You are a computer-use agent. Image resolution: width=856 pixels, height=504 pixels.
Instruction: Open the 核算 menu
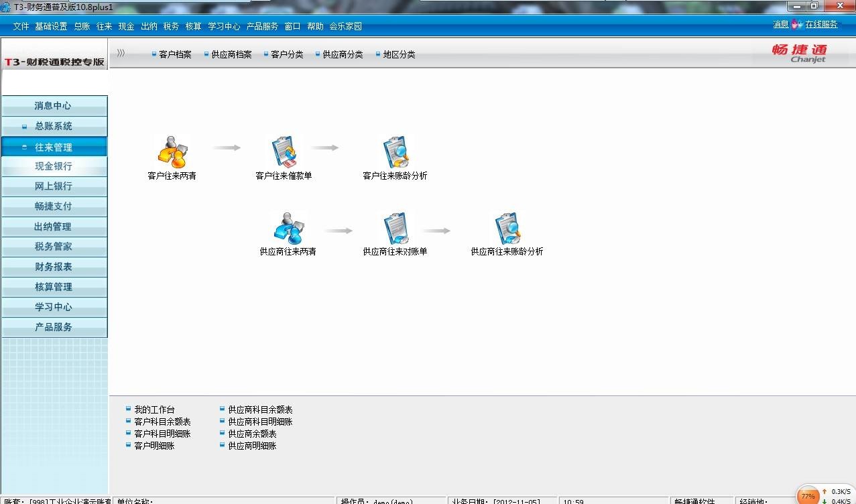coord(193,26)
